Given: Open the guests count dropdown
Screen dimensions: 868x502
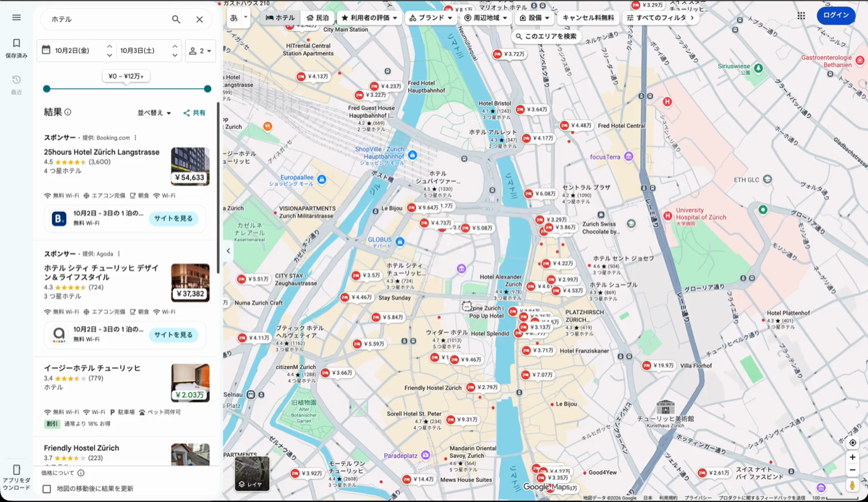Looking at the screenshot, I should 200,51.
